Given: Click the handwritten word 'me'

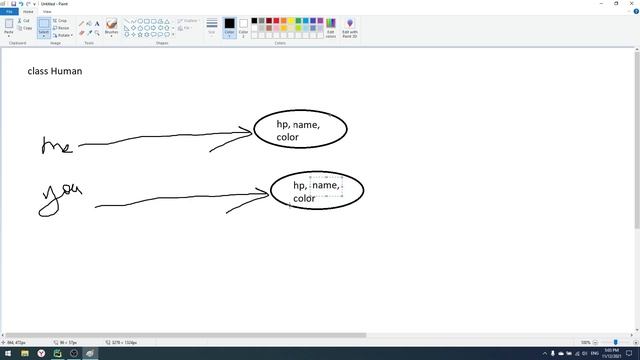Looking at the screenshot, I should tap(57, 146).
